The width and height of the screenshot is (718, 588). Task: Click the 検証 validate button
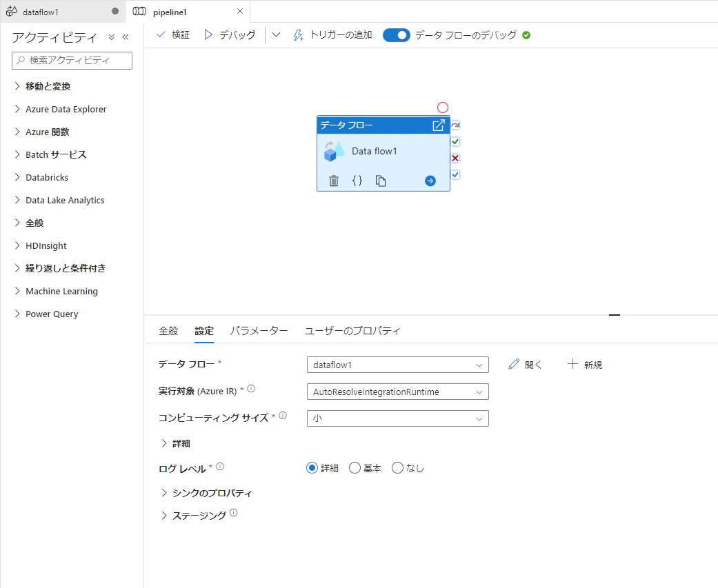(x=173, y=34)
